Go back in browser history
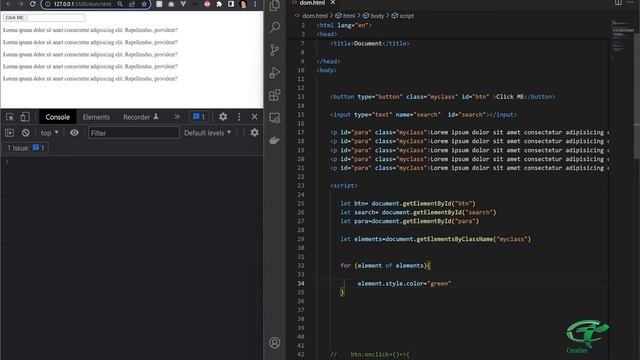This screenshot has height=360, width=640. (x=9, y=4)
